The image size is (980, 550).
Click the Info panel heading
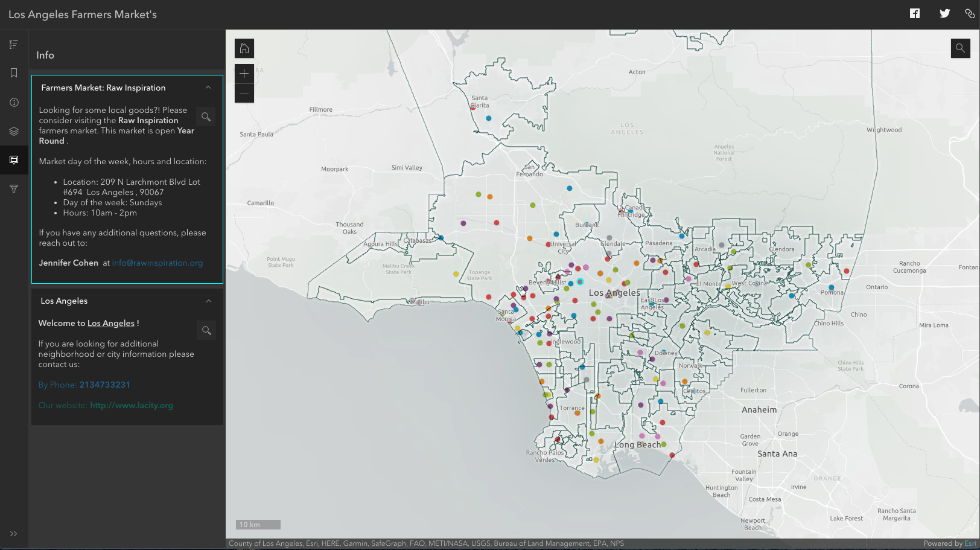[45, 55]
